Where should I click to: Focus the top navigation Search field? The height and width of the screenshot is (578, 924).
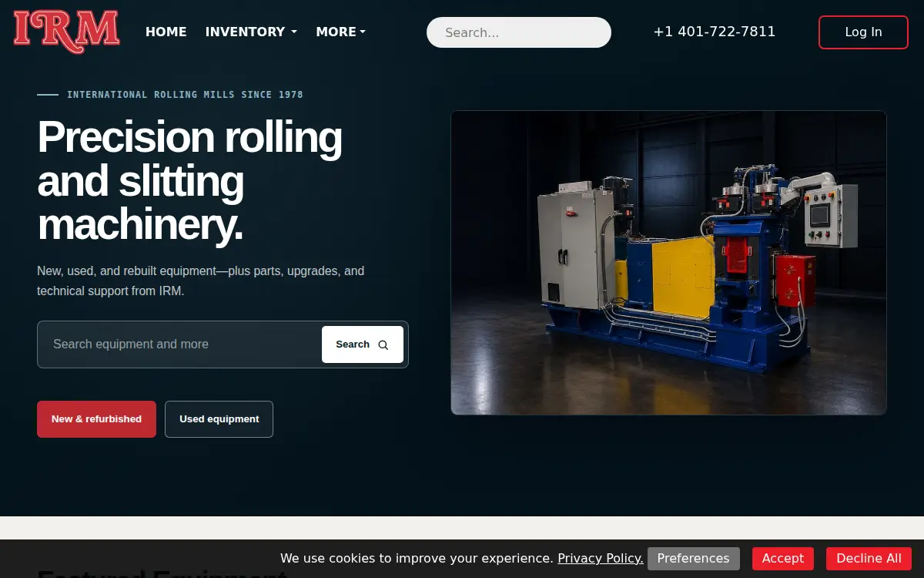tap(519, 32)
